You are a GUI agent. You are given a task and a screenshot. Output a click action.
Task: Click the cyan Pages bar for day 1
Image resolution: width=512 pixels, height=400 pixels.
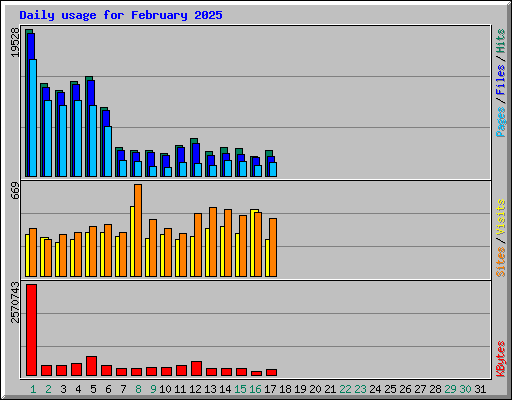[x=33, y=118]
